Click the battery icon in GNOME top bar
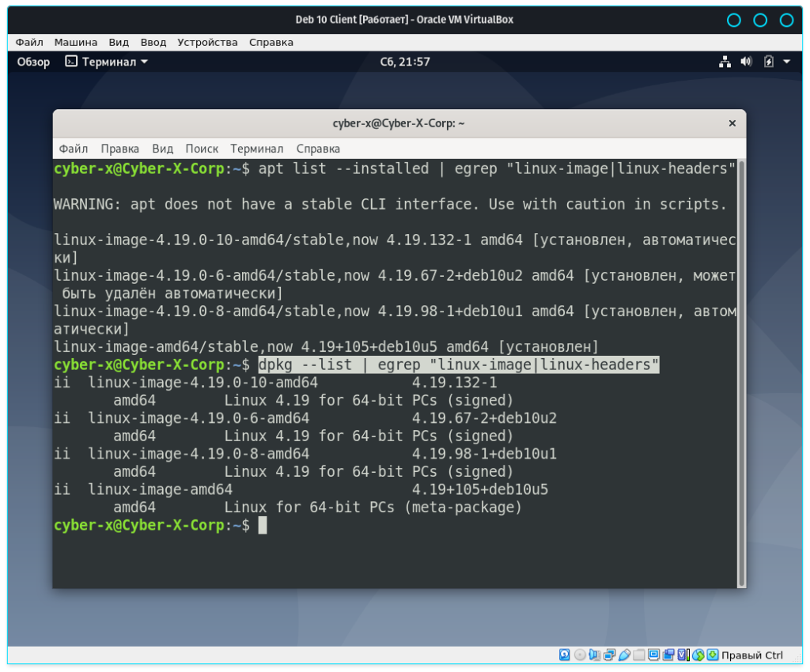 click(x=768, y=62)
